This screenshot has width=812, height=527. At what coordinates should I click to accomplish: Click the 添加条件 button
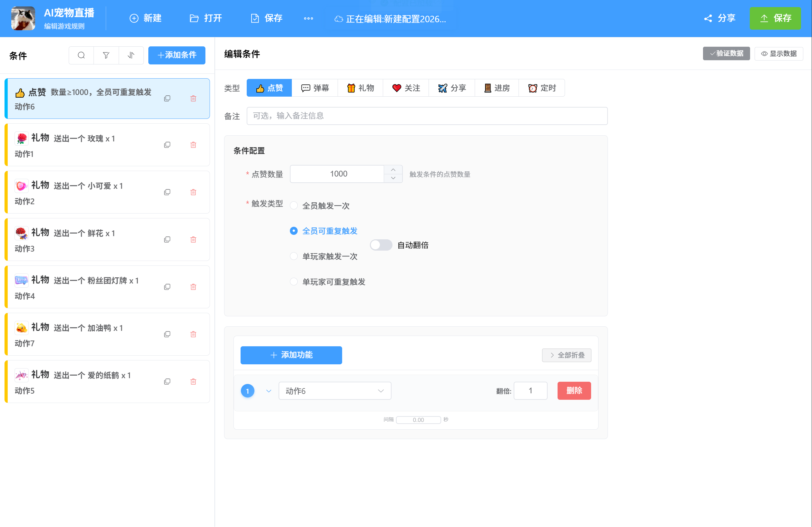177,55
